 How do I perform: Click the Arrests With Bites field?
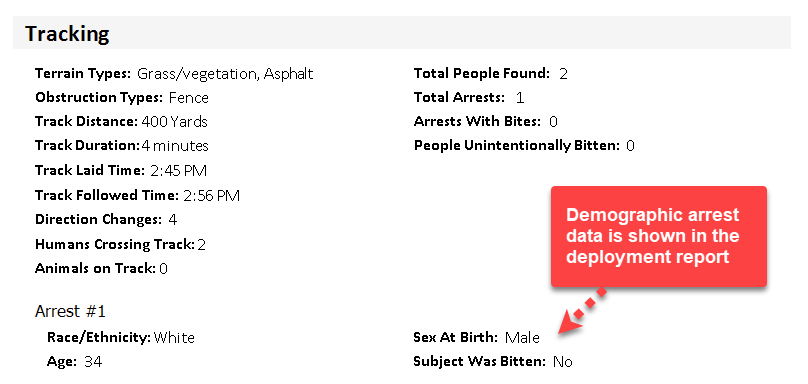coord(486,122)
